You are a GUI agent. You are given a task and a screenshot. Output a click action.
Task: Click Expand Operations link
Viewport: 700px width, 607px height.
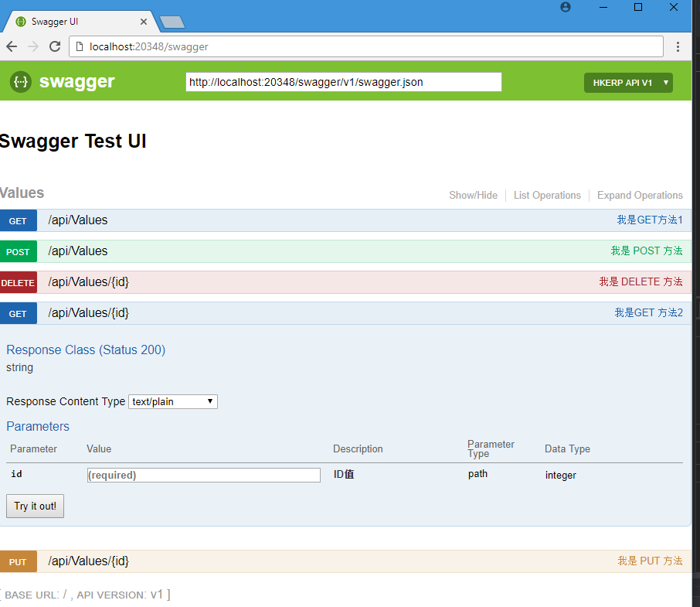click(640, 195)
